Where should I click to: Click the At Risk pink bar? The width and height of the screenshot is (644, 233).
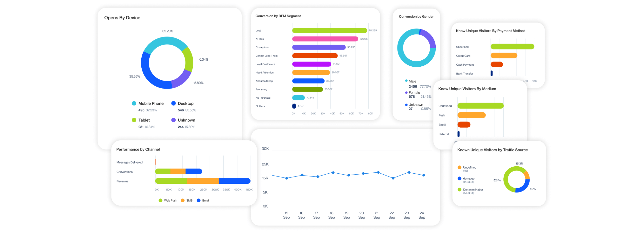(325, 39)
